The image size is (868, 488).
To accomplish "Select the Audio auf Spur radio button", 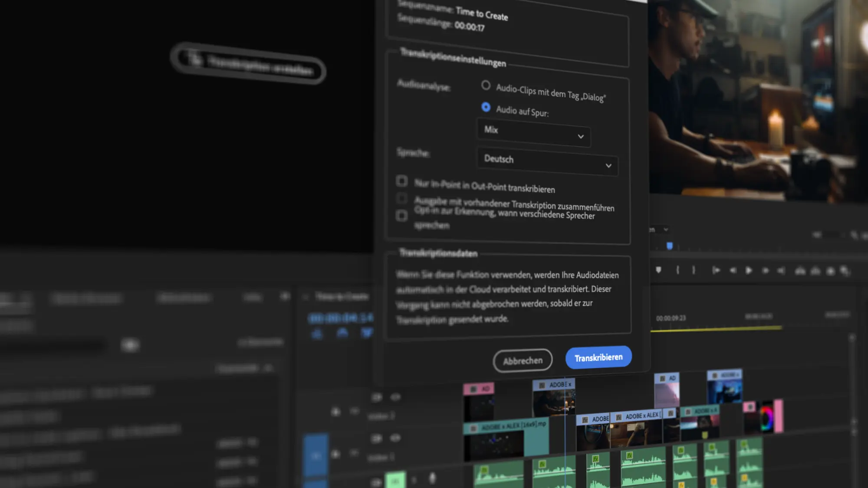I will click(x=486, y=107).
